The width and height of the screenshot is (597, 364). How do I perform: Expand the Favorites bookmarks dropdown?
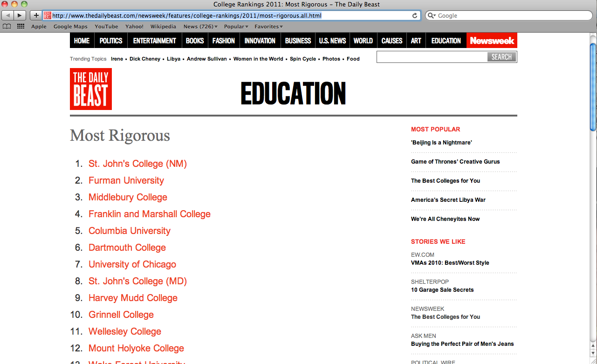click(x=268, y=27)
